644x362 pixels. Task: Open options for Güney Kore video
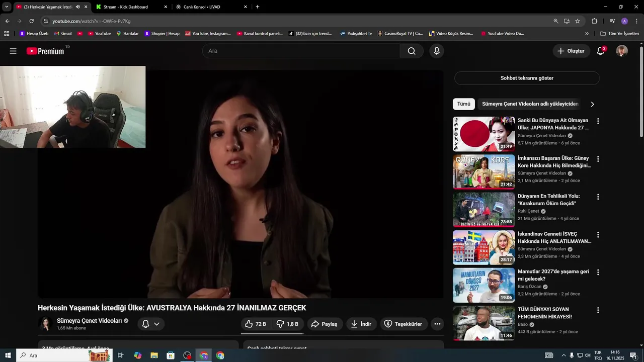coord(598,159)
